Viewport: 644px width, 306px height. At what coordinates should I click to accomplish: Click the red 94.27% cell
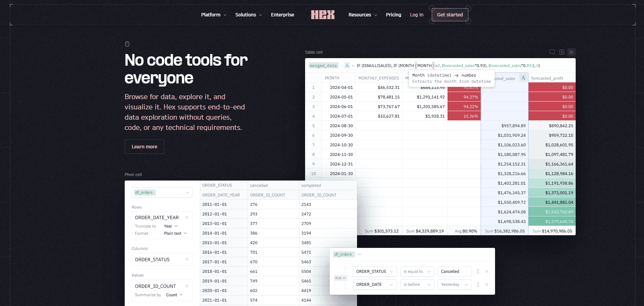coord(464,97)
